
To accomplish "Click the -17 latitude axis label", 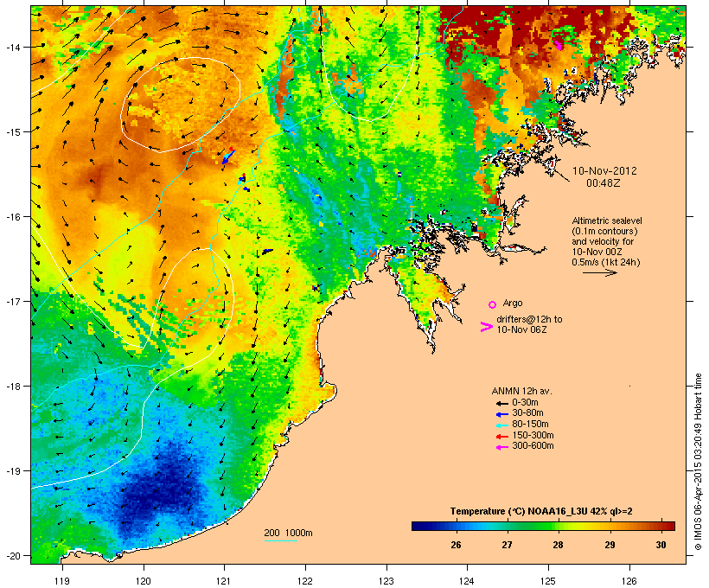I will [13, 301].
